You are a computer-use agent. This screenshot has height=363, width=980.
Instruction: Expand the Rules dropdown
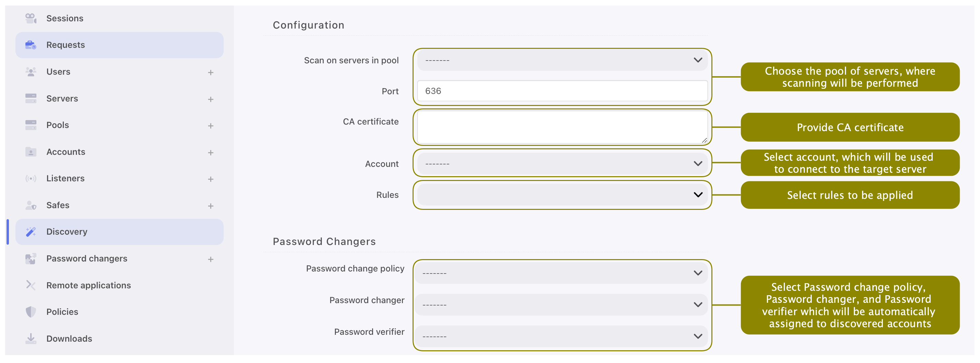(562, 195)
